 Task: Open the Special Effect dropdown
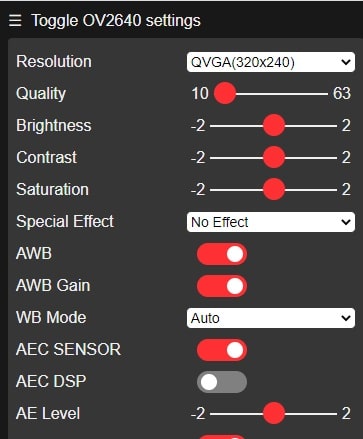coord(271,222)
